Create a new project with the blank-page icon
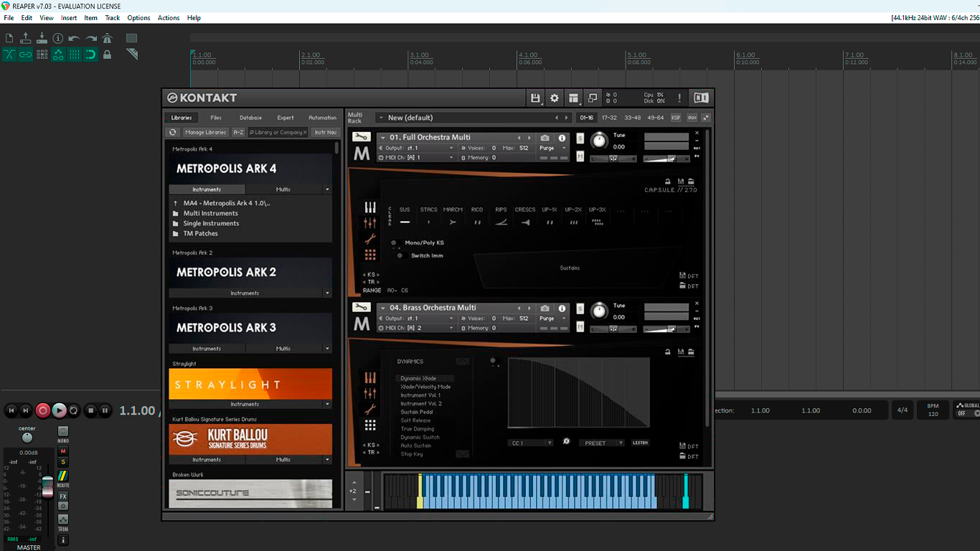This screenshot has width=980, height=551. (9, 38)
